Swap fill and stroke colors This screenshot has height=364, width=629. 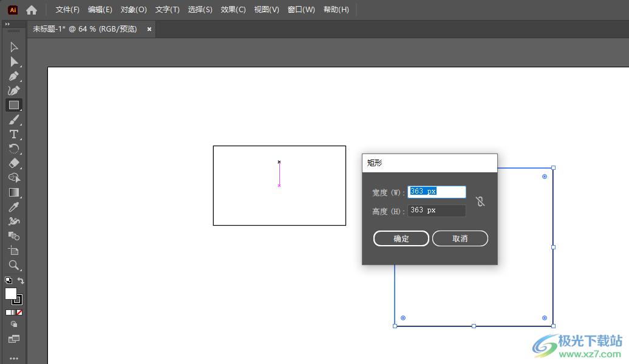(21, 281)
